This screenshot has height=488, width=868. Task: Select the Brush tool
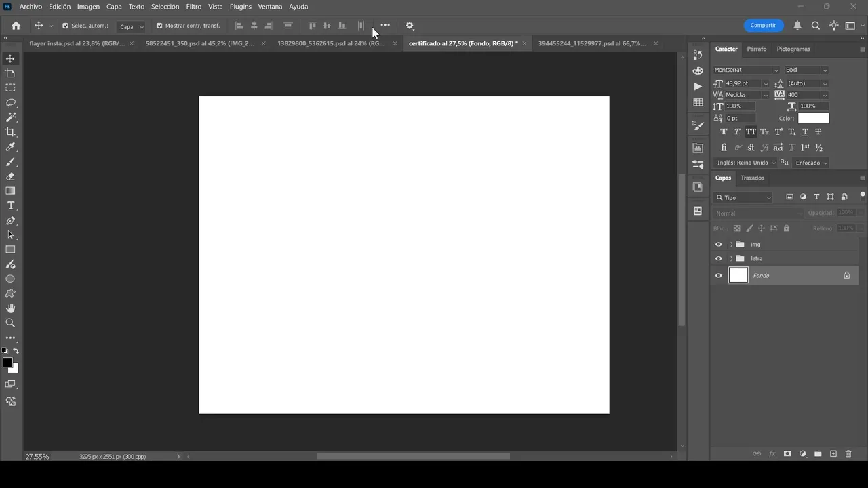pyautogui.click(x=10, y=162)
